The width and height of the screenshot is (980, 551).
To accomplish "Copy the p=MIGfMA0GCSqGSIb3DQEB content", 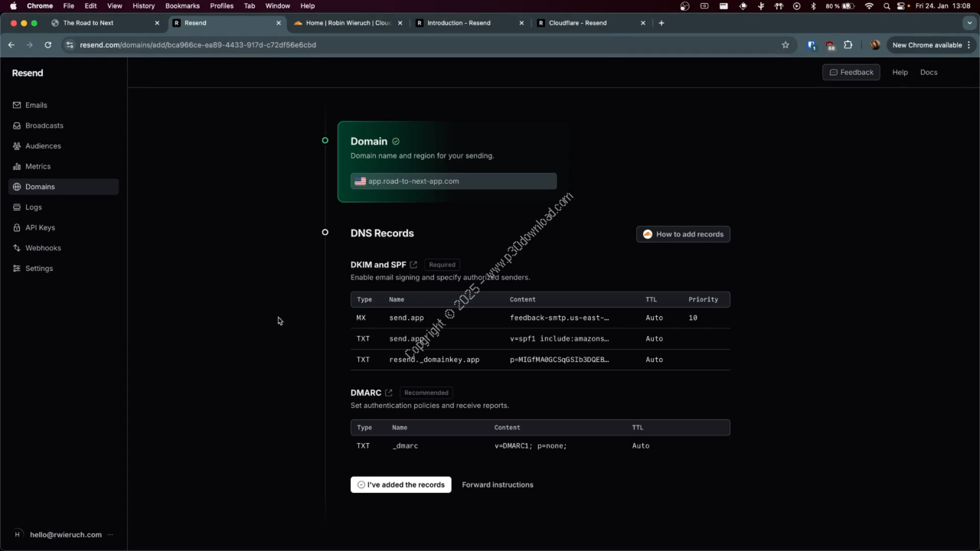I will click(560, 359).
